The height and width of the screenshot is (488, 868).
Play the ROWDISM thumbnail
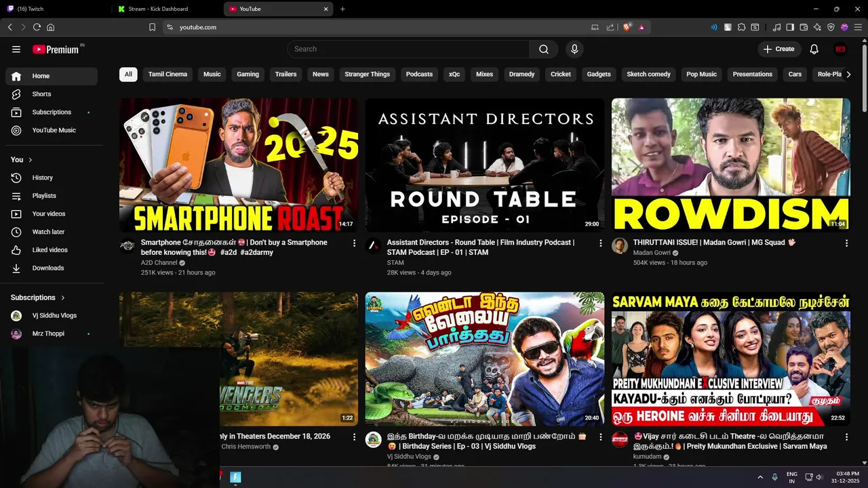click(x=731, y=165)
